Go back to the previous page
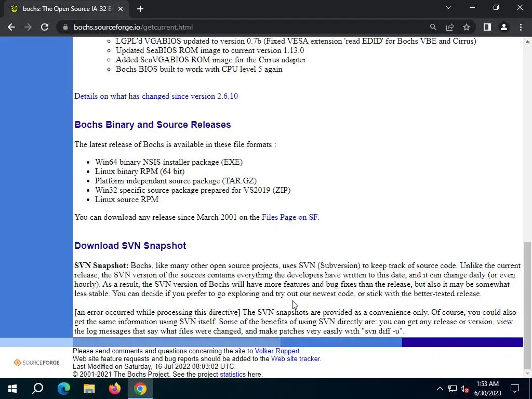Screen dimensions: 532x399 [11, 27]
